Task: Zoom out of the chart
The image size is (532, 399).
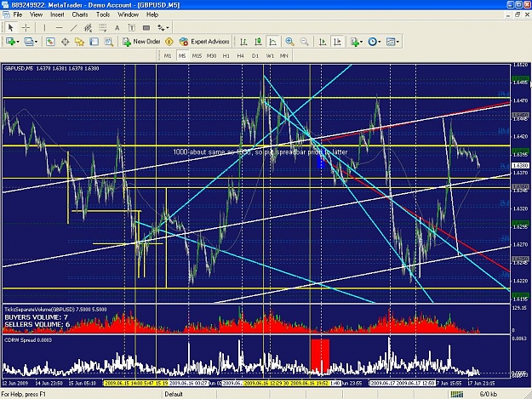Action: pos(305,42)
